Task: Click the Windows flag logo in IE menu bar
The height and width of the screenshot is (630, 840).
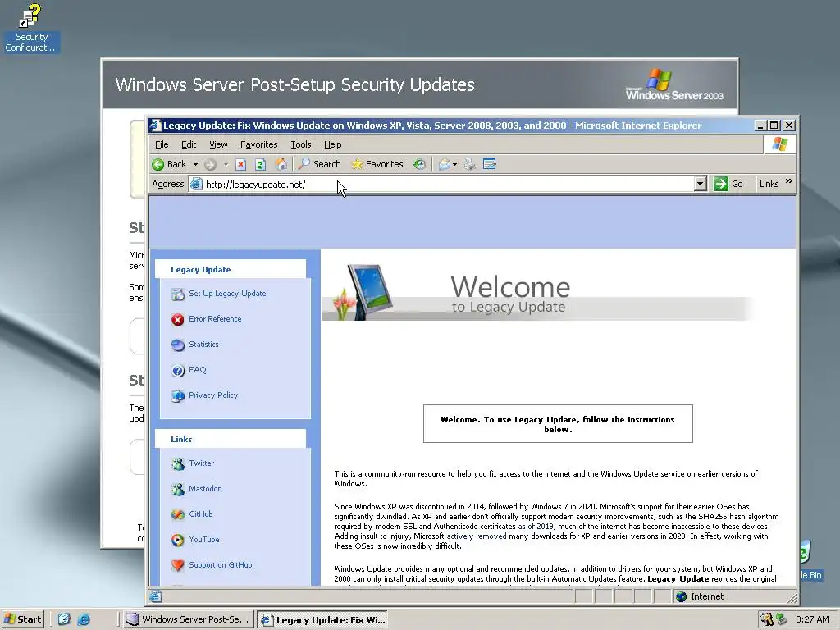Action: tap(779, 144)
